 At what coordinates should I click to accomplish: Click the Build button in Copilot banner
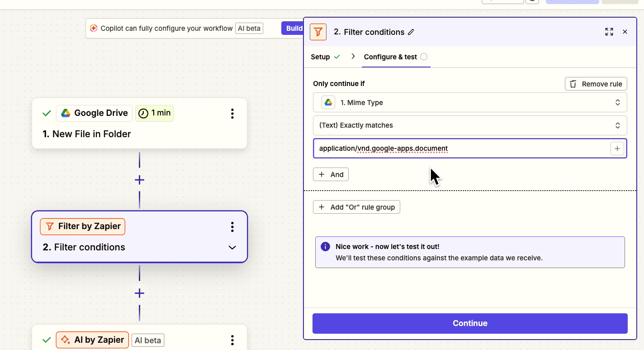(x=292, y=28)
